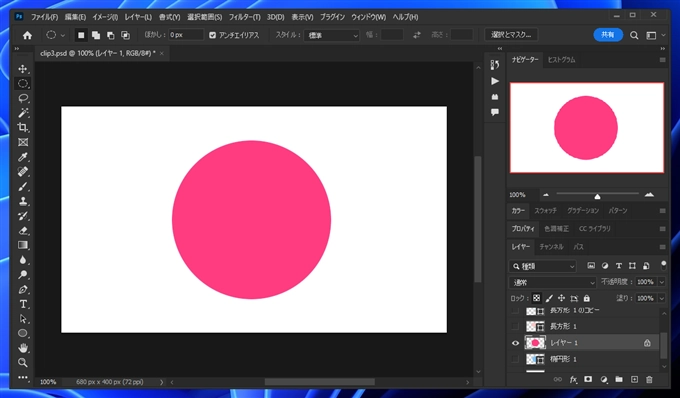The height and width of the screenshot is (398, 680).
Task: Open the search magnifier in options bar
Action: coord(634,35)
